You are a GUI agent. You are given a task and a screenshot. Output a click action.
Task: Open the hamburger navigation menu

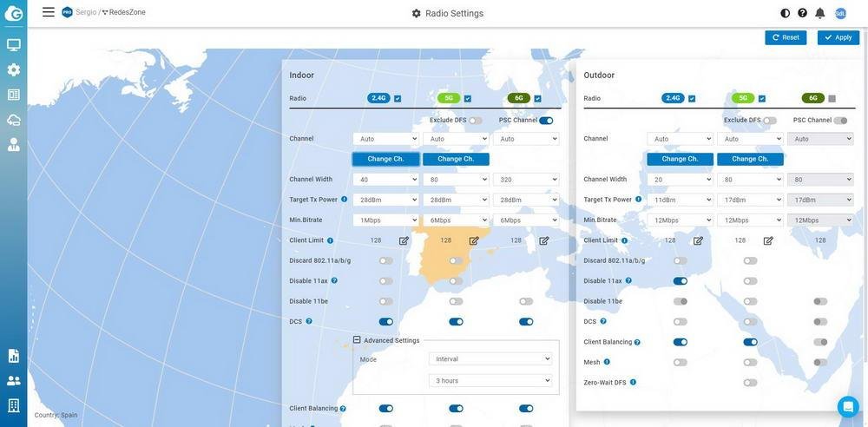(49, 12)
